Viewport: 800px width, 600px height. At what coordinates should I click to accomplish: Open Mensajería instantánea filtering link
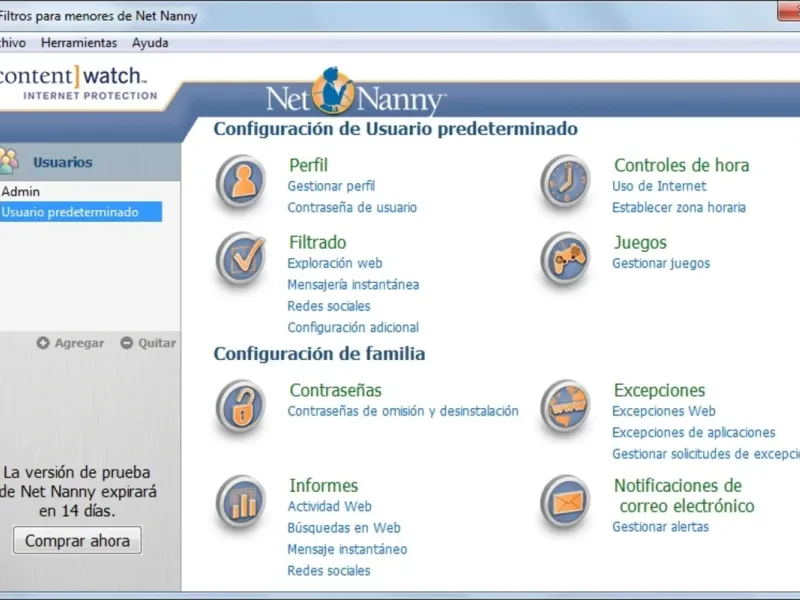click(x=353, y=284)
